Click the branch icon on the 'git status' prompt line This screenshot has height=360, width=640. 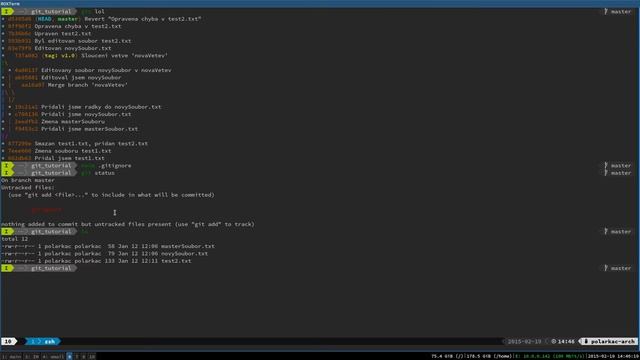[606, 173]
